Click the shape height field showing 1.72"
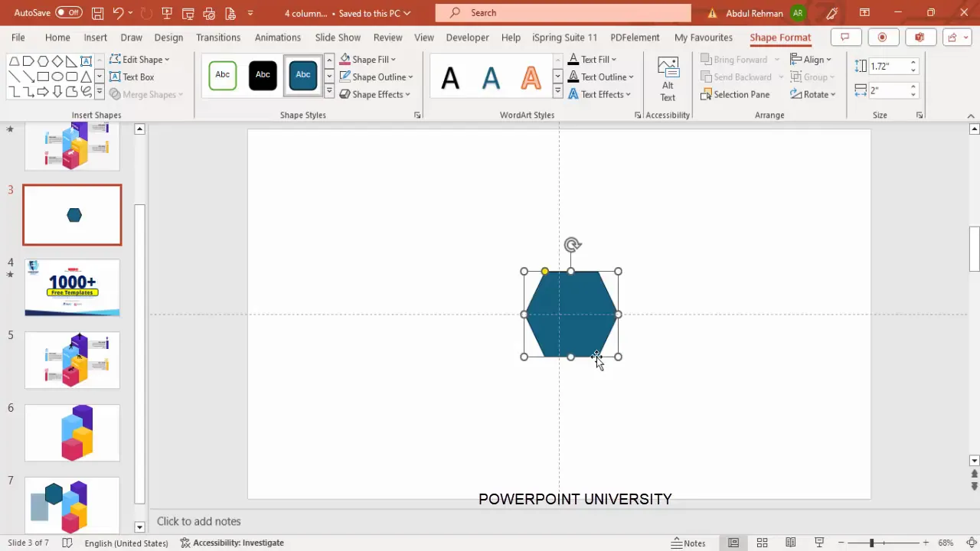This screenshot has height=551, width=980. pyautogui.click(x=888, y=67)
